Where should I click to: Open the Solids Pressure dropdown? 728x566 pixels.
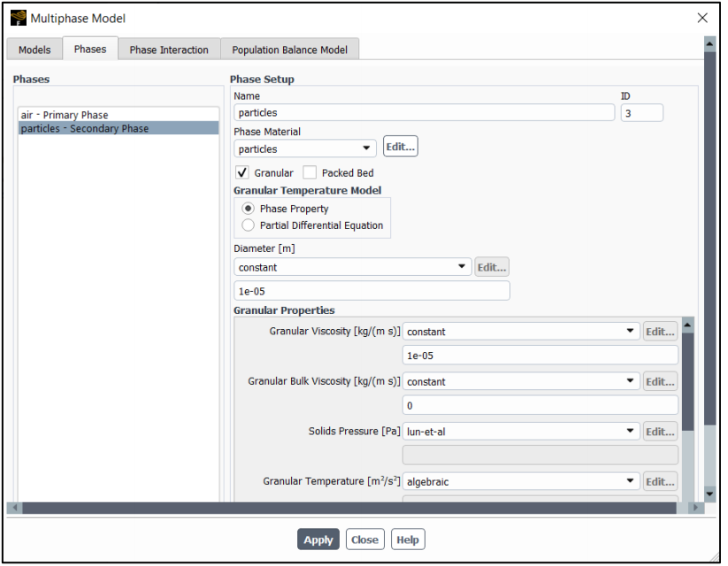point(521,432)
